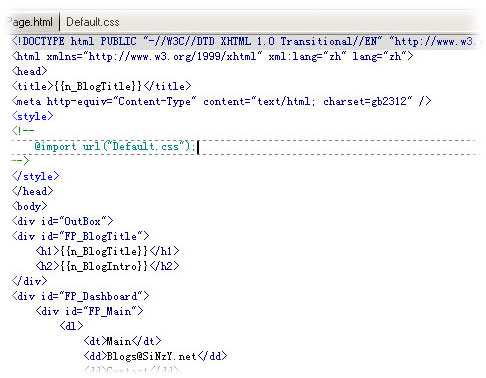Switch to the Default.css tab

click(93, 22)
